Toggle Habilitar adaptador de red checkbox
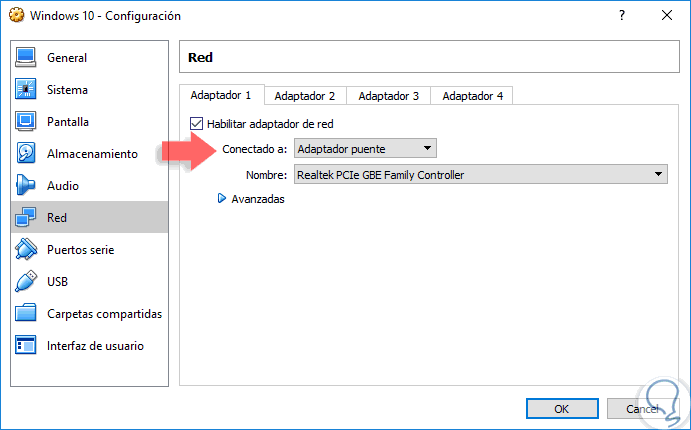This screenshot has height=430, width=691. click(x=196, y=124)
